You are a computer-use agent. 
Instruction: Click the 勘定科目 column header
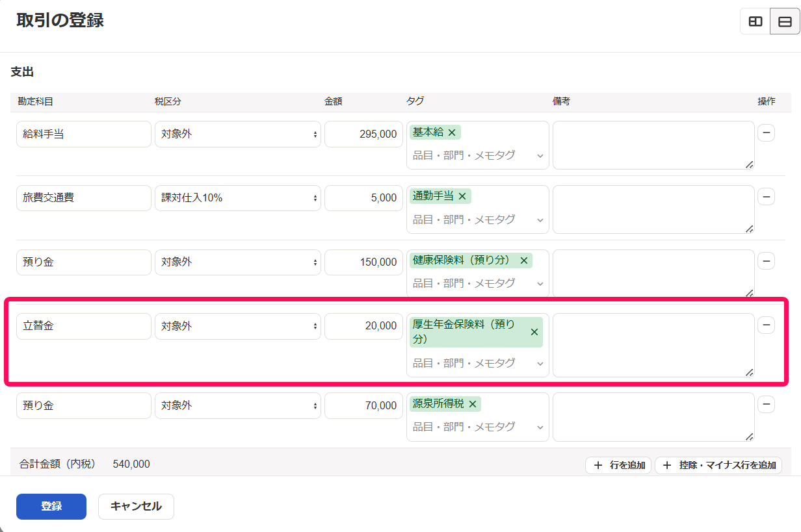pyautogui.click(x=35, y=101)
